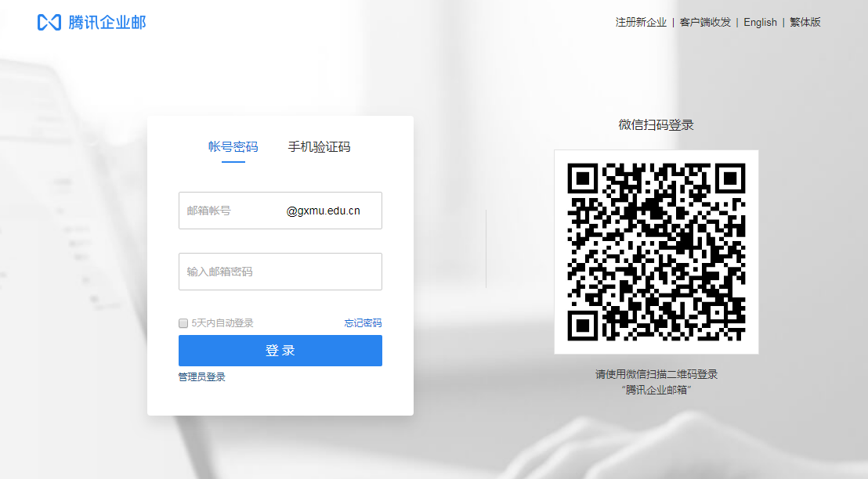Click the WeChat login QR code
Screen dimensions: 868x479
point(656,251)
